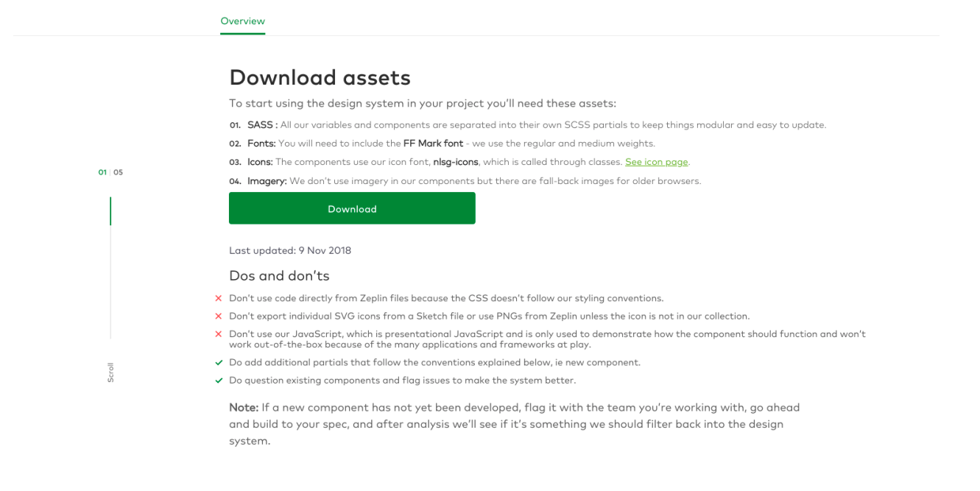Click the 'Last updated: 9 Nov 2018' text
Screen dimensions: 980x491
290,250
